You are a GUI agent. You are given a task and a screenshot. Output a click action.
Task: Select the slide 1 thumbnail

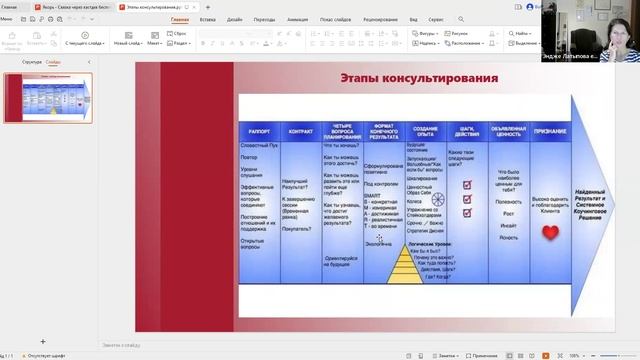click(48, 98)
